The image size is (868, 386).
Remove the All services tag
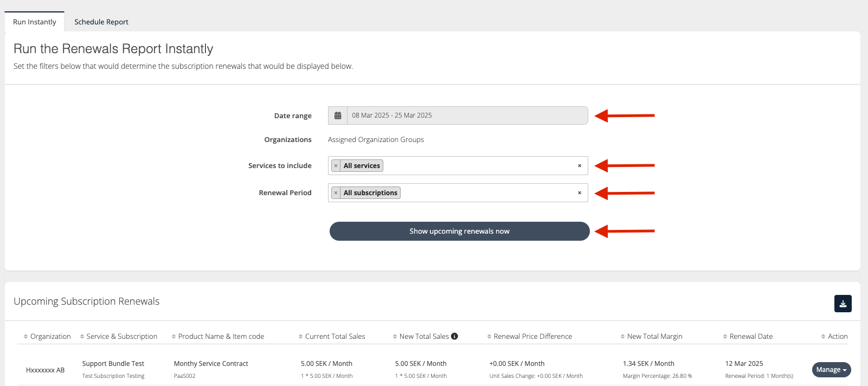click(336, 166)
